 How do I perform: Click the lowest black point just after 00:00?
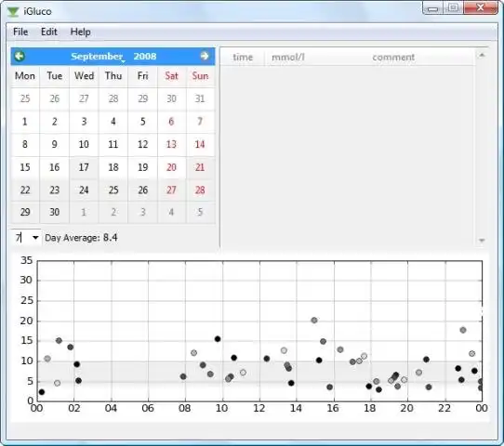[42, 392]
